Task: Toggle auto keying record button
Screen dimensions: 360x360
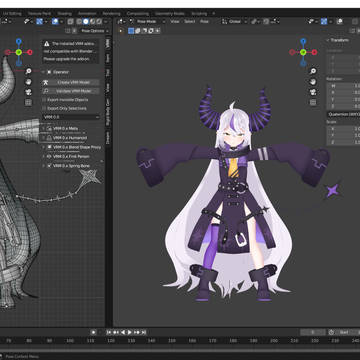Action: pyautogui.click(x=94, y=332)
